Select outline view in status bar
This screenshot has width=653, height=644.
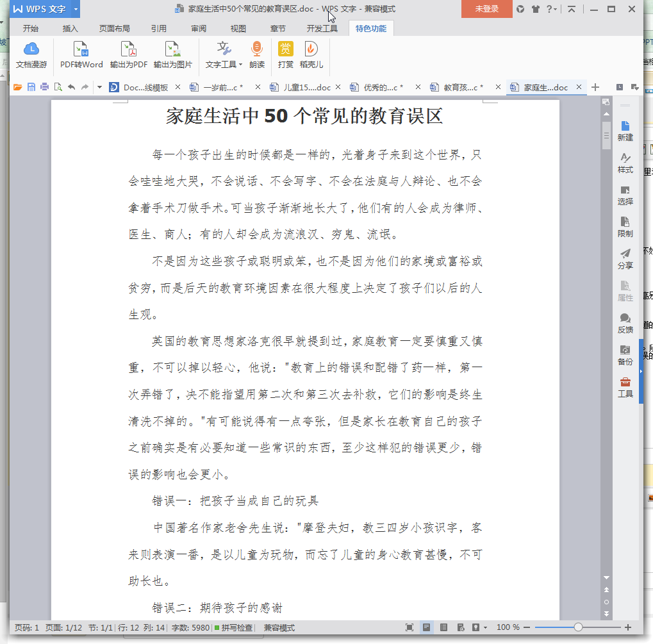pos(443,627)
